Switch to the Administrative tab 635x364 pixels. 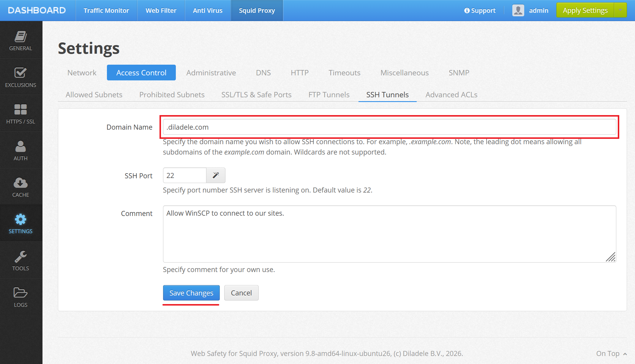point(211,73)
